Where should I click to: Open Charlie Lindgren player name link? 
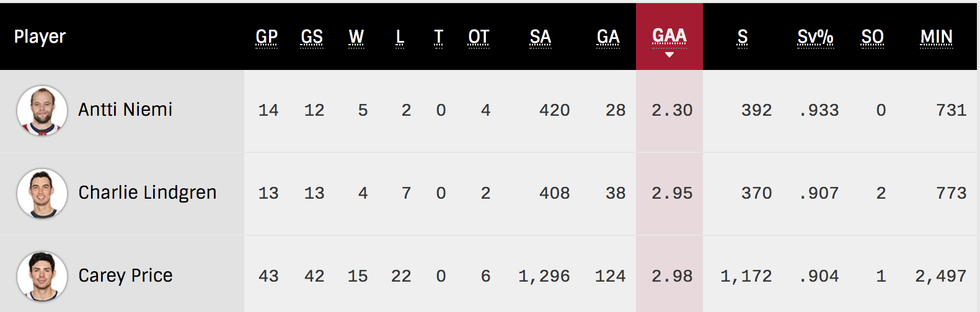[148, 193]
